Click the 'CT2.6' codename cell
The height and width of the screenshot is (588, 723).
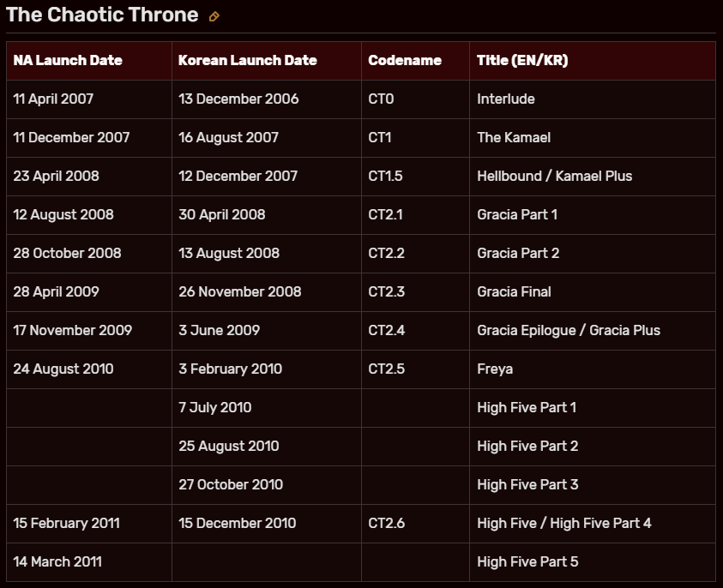(386, 524)
